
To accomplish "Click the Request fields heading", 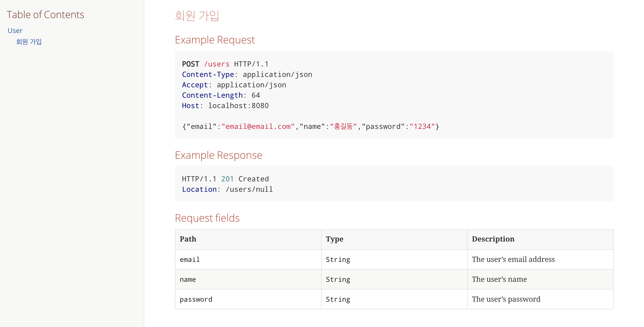I will [x=207, y=218].
